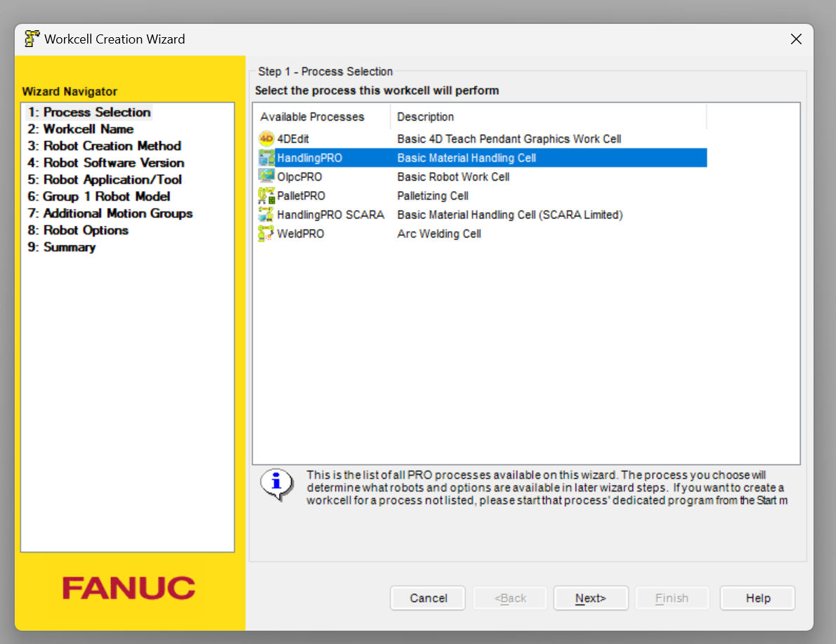This screenshot has height=644, width=836.
Task: Click the OlpcPRO process icon
Action: [x=266, y=176]
